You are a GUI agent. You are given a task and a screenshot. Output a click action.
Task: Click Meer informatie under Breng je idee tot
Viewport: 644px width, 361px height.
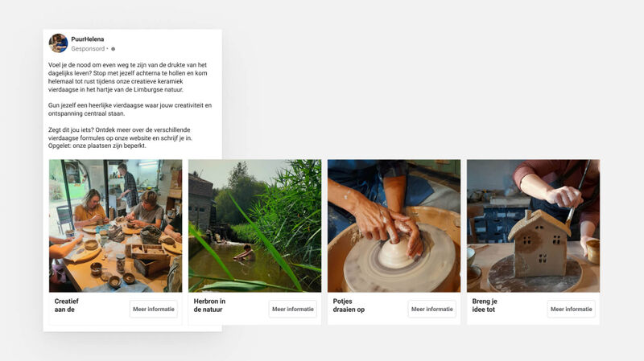572,309
